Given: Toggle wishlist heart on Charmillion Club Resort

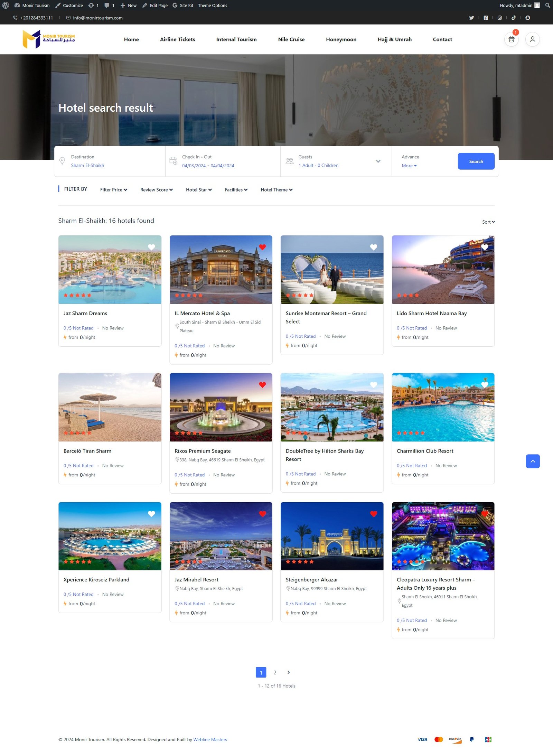Looking at the screenshot, I should pos(485,385).
